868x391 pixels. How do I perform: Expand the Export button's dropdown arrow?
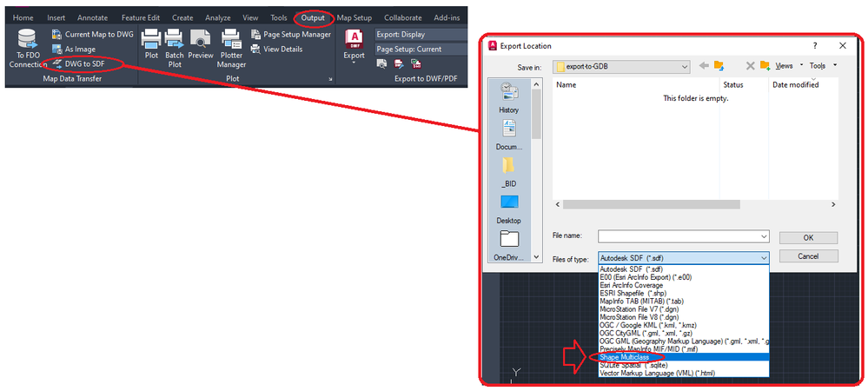tap(354, 63)
